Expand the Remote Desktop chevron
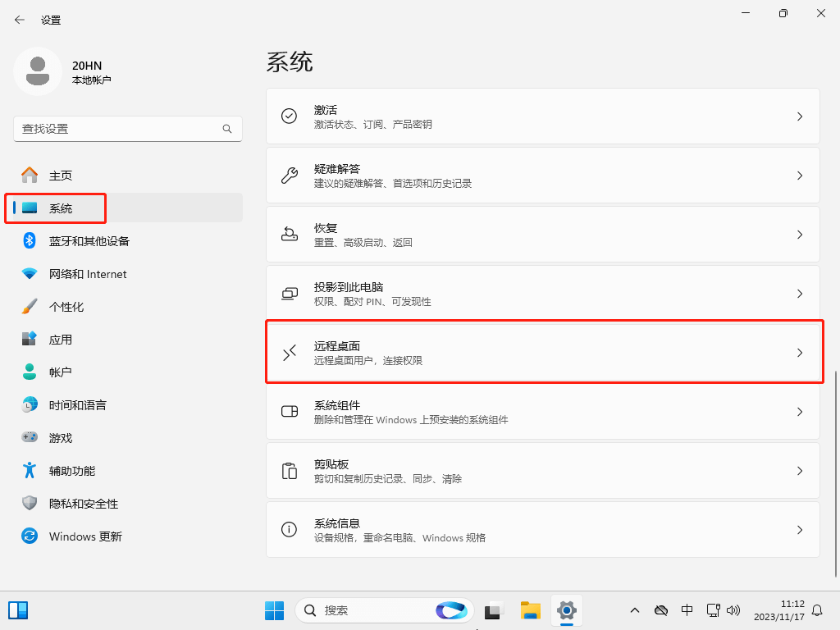 click(800, 353)
